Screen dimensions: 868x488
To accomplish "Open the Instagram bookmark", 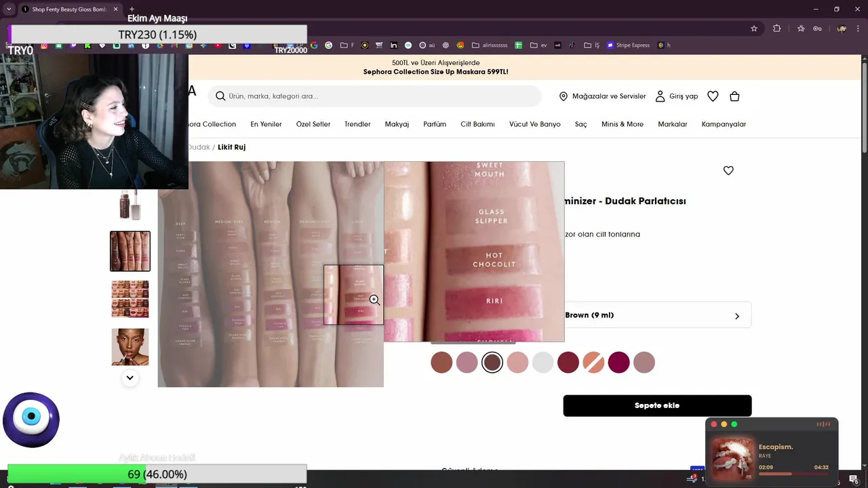I will (x=44, y=45).
